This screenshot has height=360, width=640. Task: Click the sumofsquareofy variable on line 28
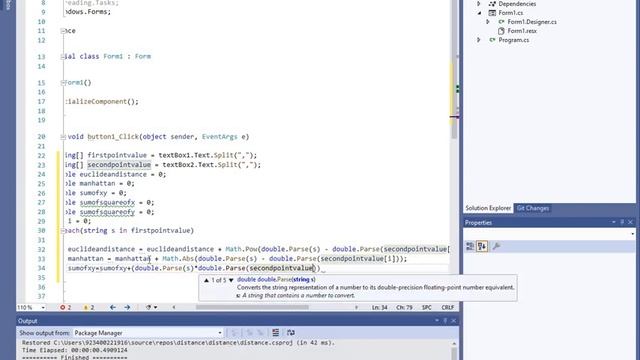(107, 212)
